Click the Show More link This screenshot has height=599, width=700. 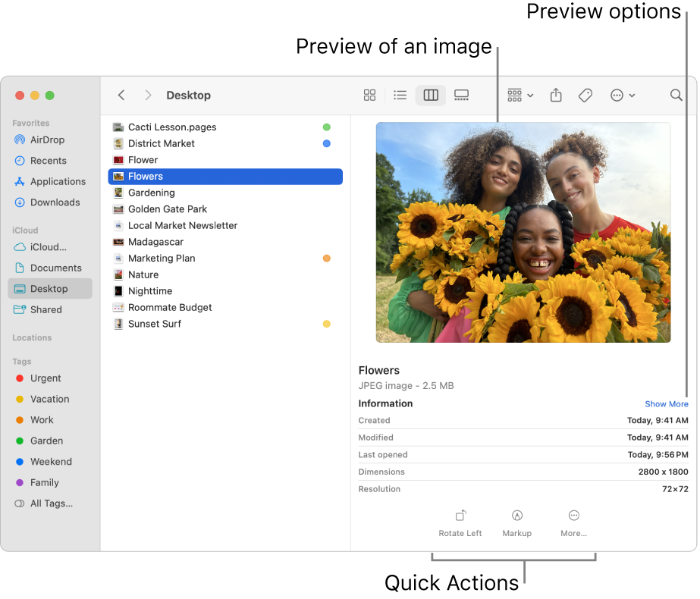tap(667, 404)
